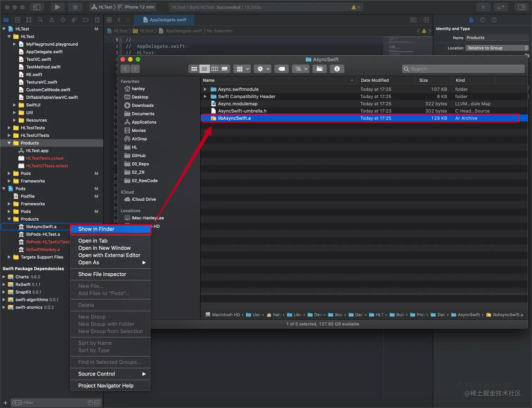
Task: Run the HLTest scheme with the Play button
Action: [x=57, y=7]
